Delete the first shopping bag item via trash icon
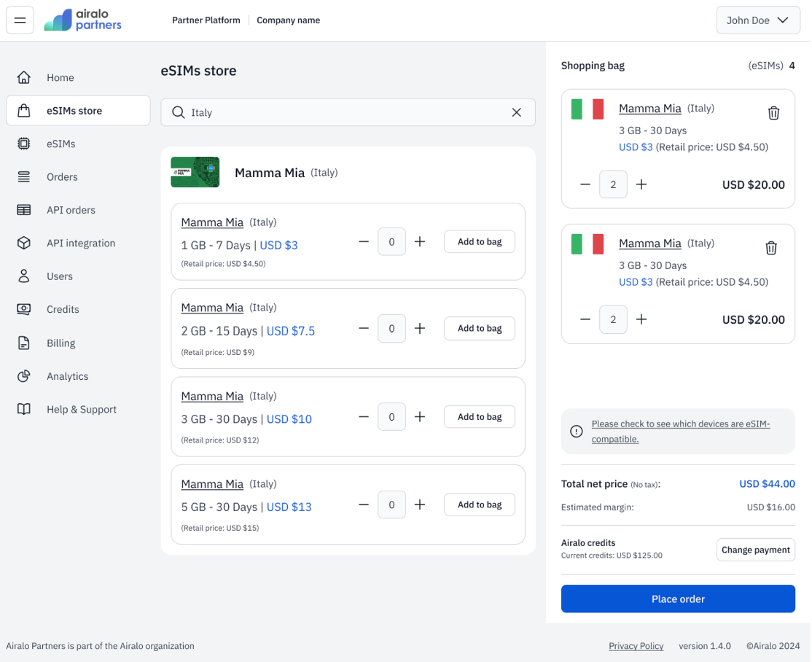Screen dimensions: 812x662 tap(773, 112)
